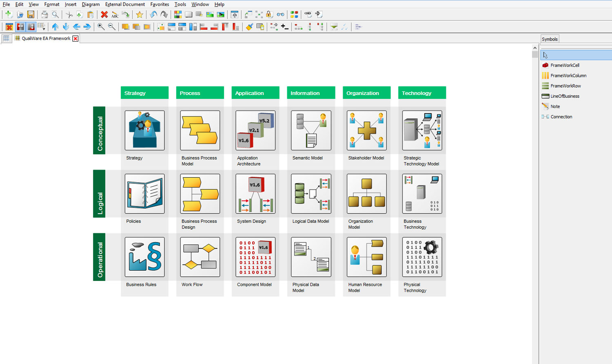This screenshot has height=364, width=612.
Task: Click the paintbrush format painter icon
Action: pos(249,27)
